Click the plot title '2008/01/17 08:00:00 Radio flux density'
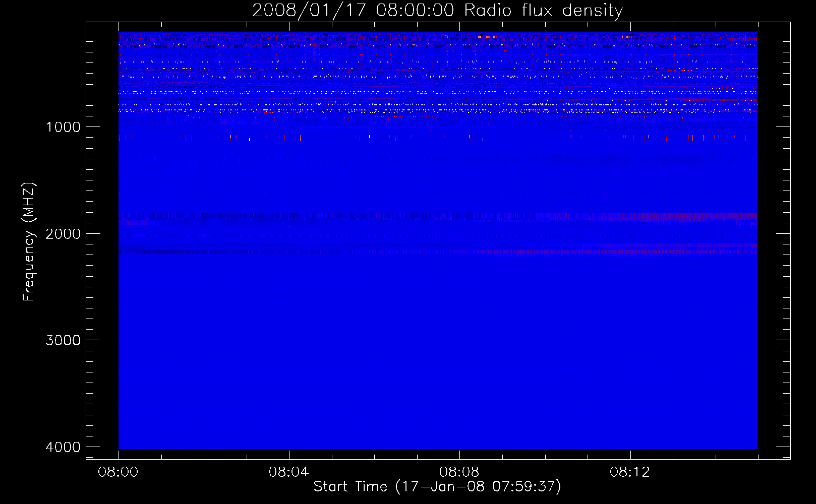Screen dimensions: 816x504 tap(437, 10)
